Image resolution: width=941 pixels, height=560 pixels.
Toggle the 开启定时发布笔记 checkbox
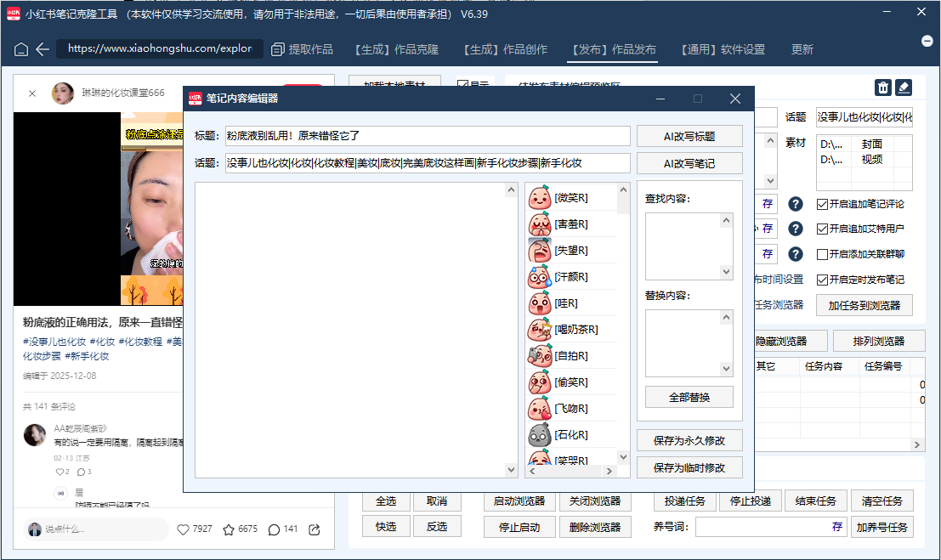tap(822, 280)
